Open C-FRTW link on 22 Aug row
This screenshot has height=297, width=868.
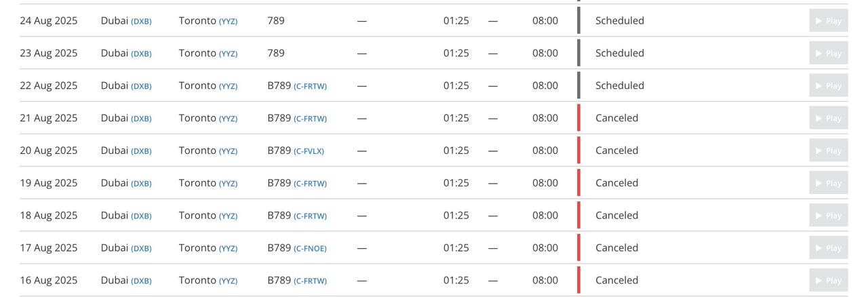click(310, 86)
